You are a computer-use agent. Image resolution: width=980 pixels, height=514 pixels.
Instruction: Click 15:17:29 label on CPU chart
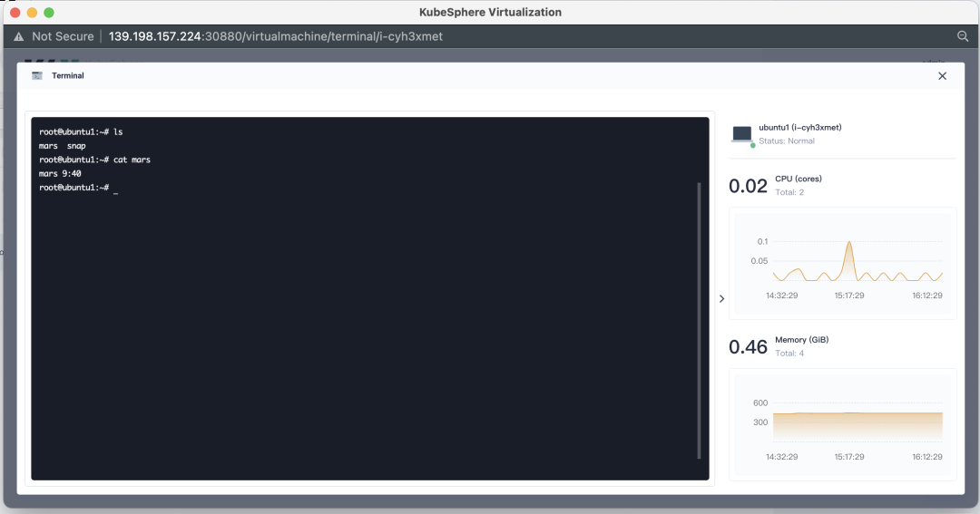tap(848, 296)
